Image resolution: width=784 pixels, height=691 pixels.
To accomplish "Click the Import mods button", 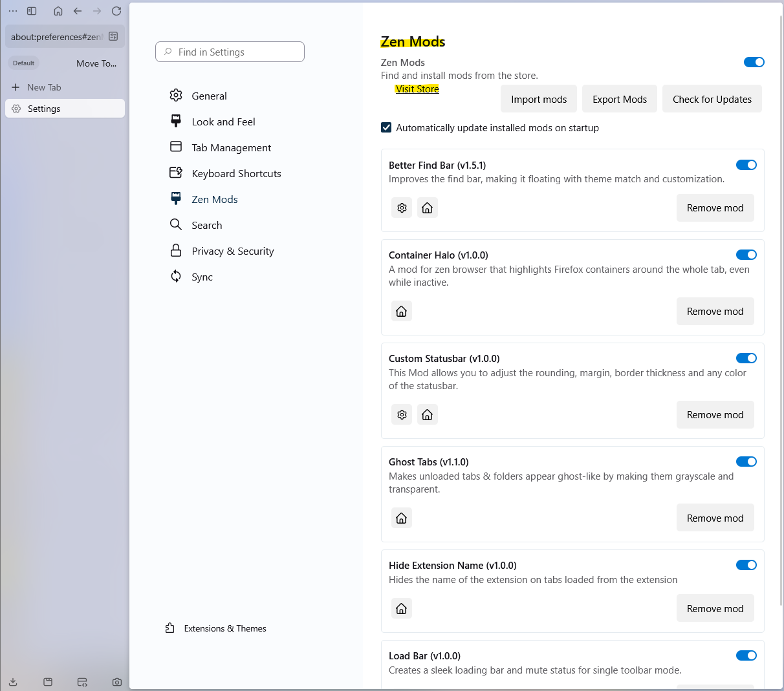I will (x=539, y=99).
